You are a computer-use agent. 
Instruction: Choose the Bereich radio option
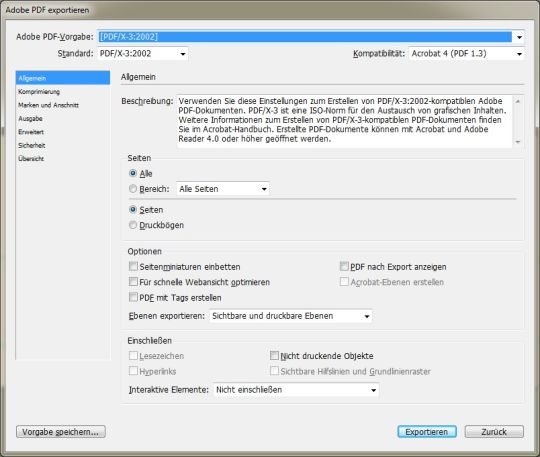(x=133, y=189)
